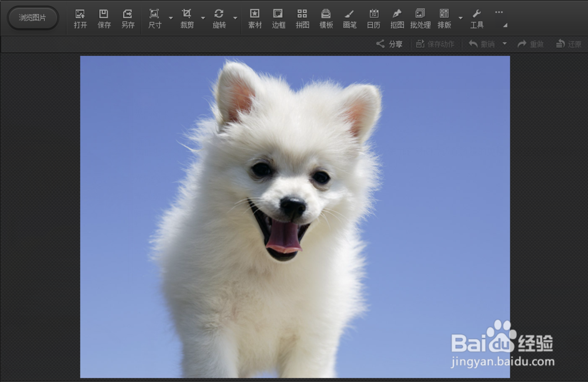Open the 排版 layout tool
The width and height of the screenshot is (588, 382).
(444, 19)
